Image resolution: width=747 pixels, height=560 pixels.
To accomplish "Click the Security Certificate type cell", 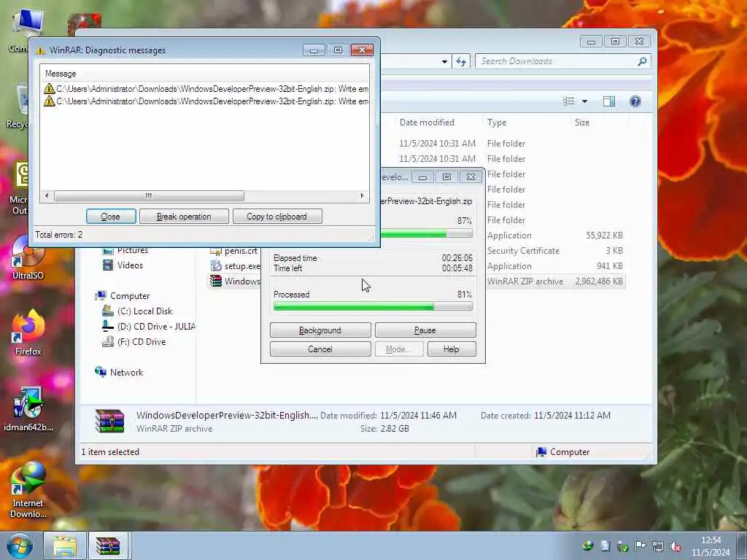I will point(523,251).
